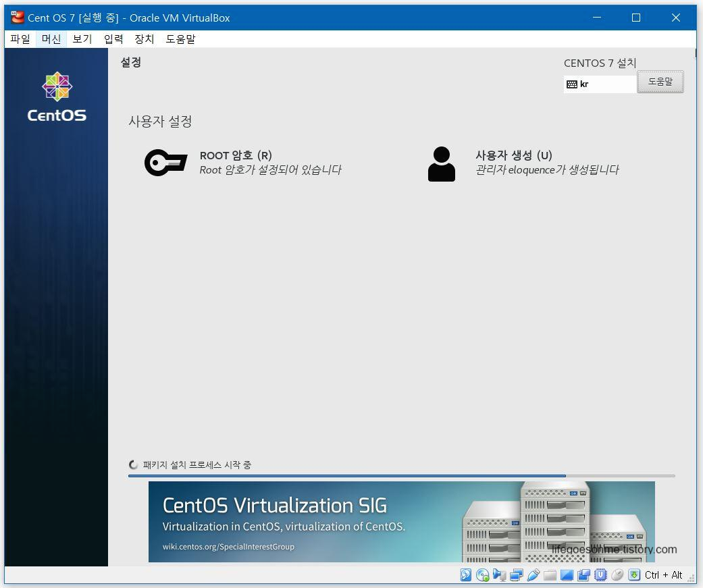Click the network adapters status icon
The image size is (703, 588).
516,574
